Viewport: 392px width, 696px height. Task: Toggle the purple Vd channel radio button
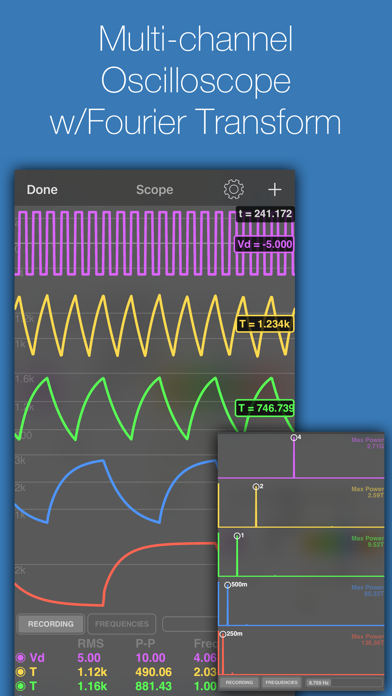20,658
